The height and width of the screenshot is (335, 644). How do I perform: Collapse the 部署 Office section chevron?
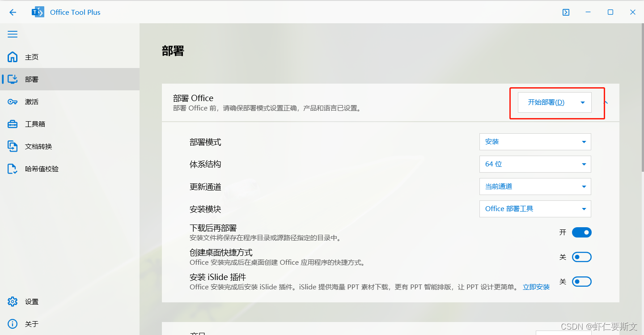click(606, 102)
